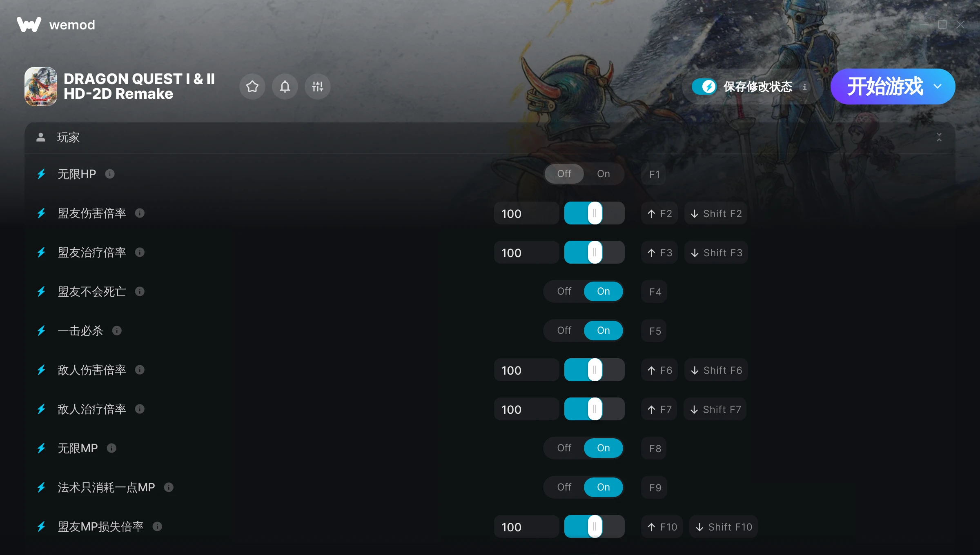This screenshot has width=980, height=555.
Task: Show info for 法术只消耗一点MP
Action: 169,487
